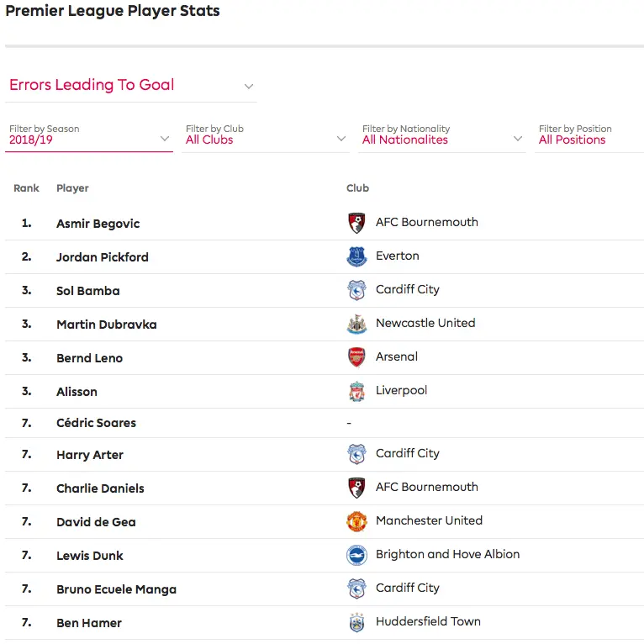The height and width of the screenshot is (644, 644).
Task: Click AFC Bournemouth crest beside Asmir Begovic
Action: (x=356, y=223)
